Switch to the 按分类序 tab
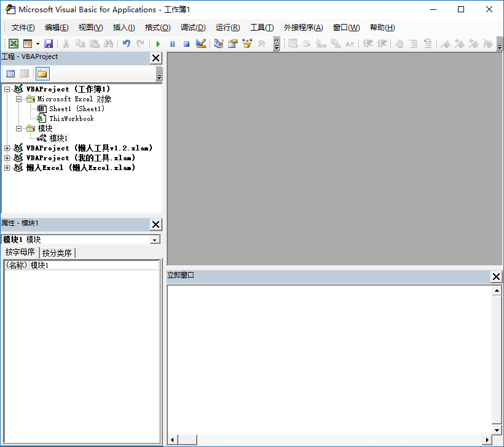The image size is (504, 447). click(57, 252)
